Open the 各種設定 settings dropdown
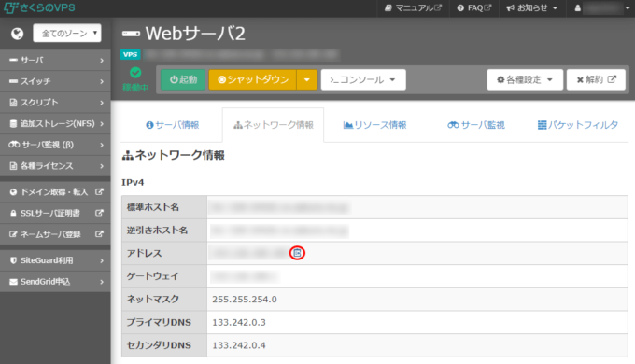 [525, 79]
